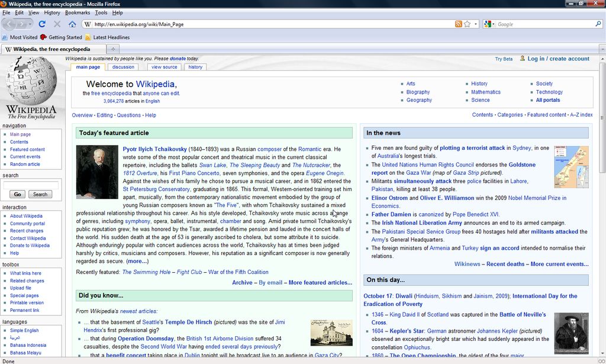Select the Wikipedia browser tab

54,49
